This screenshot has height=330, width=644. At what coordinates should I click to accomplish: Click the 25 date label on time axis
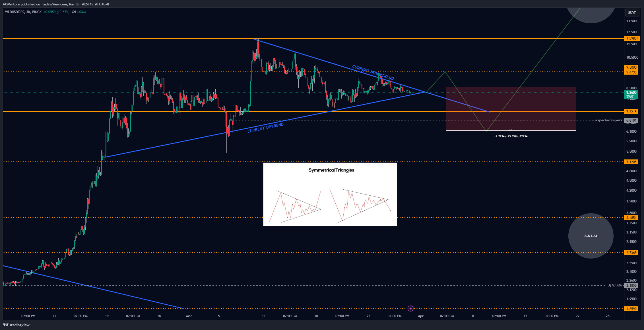[x=368, y=316]
